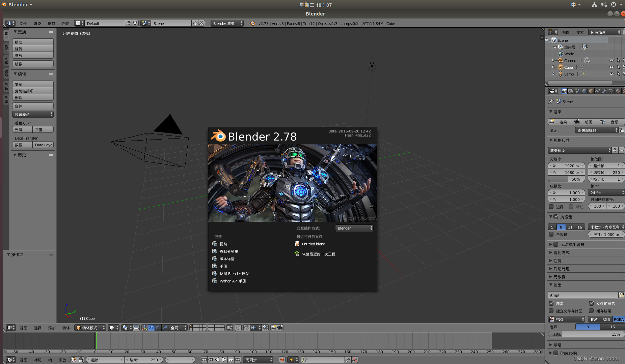Open the Blender 渲染 engine dropdown
Image resolution: width=625 pixels, height=364 pixels.
click(227, 23)
